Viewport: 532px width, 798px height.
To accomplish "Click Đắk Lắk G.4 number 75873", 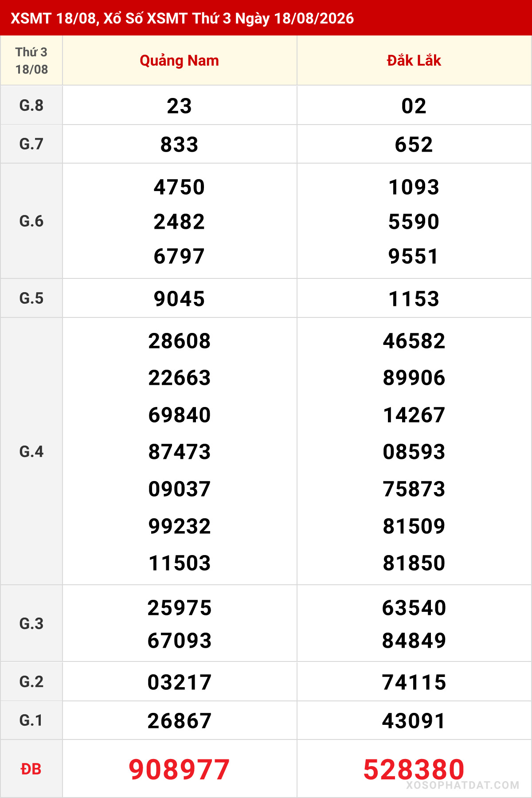I will coord(414,489).
